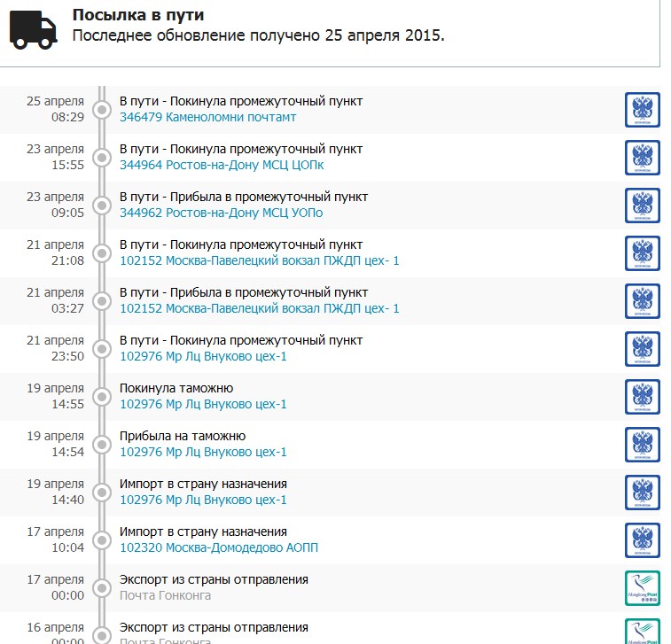The width and height of the screenshot is (671, 644).
Task: Open 344962 Ростов-на-Дону МСЦ УОПо link
Action: pyautogui.click(x=221, y=213)
